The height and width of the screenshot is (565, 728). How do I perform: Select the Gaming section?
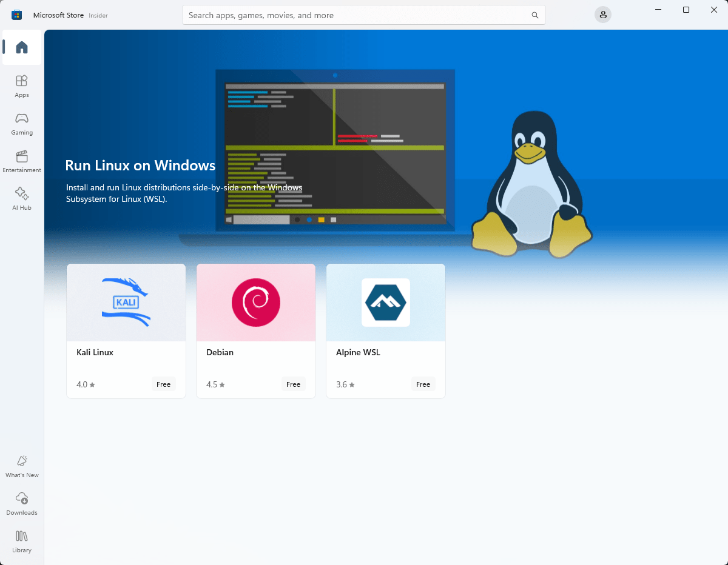(x=21, y=123)
